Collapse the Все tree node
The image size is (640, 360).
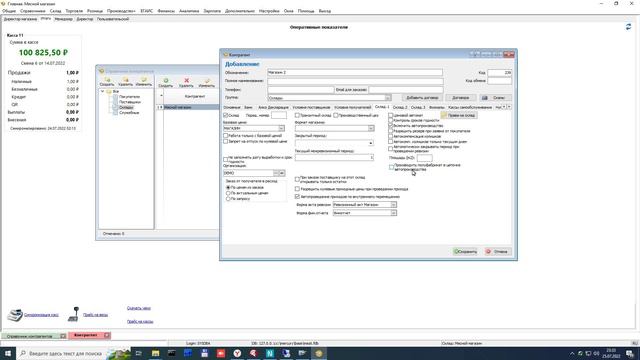point(102,91)
